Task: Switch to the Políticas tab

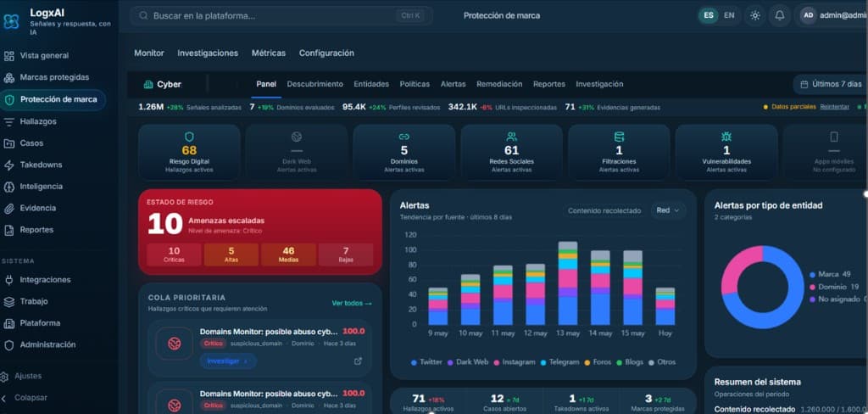Action: [x=415, y=84]
